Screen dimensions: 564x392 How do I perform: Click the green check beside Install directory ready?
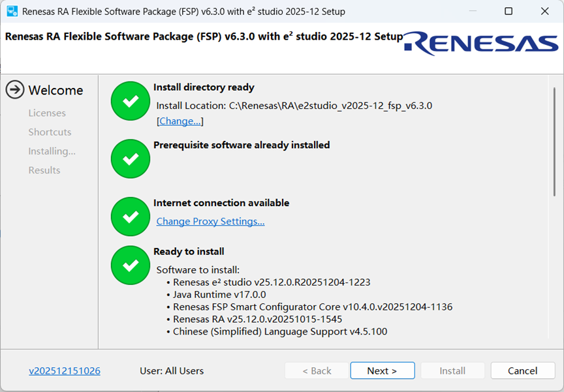(131, 101)
